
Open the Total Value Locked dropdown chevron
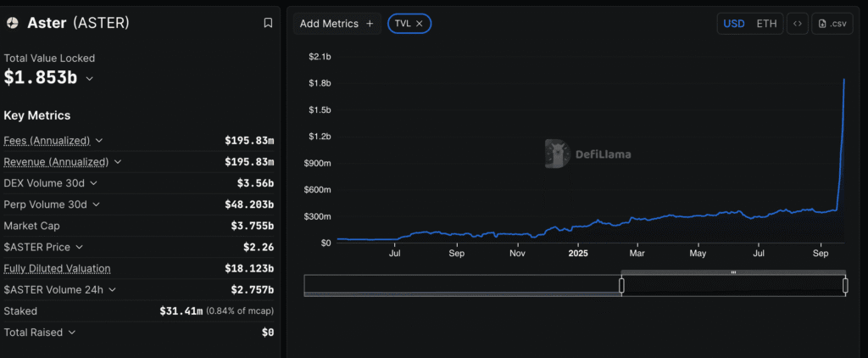click(x=90, y=79)
